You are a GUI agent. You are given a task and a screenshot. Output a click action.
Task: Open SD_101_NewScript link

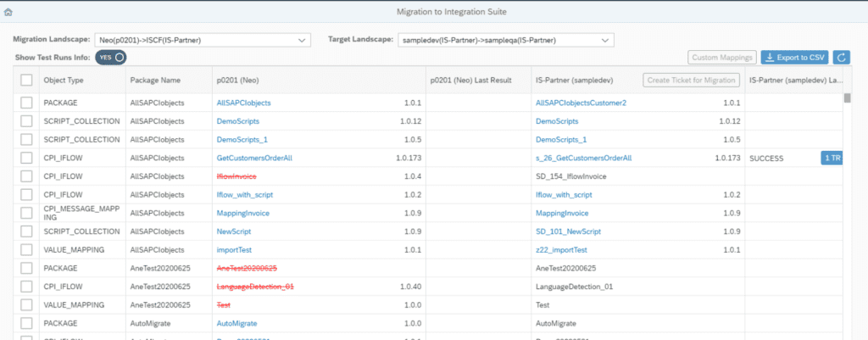(x=568, y=231)
